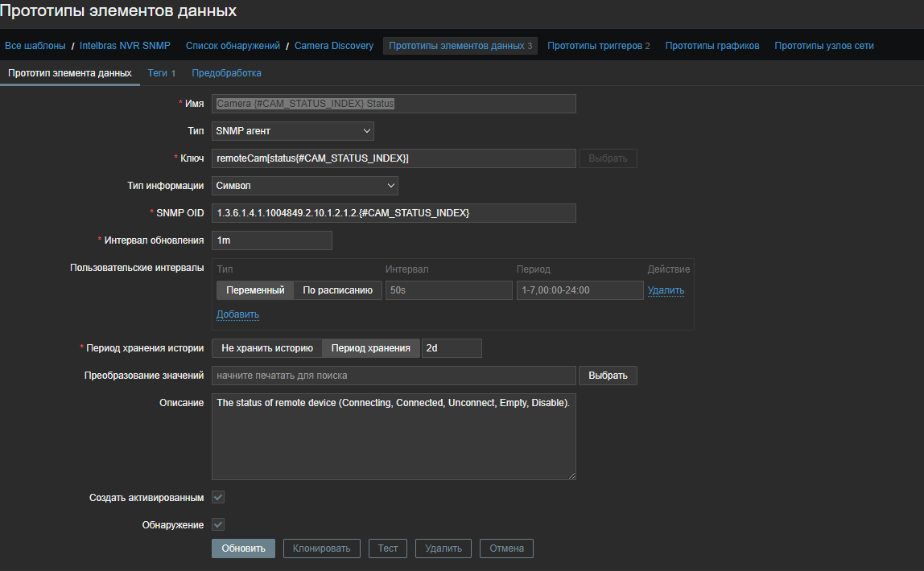This screenshot has height=571, width=924.
Task: Toggle the 'Обнаружение' checkbox
Action: tap(218, 525)
